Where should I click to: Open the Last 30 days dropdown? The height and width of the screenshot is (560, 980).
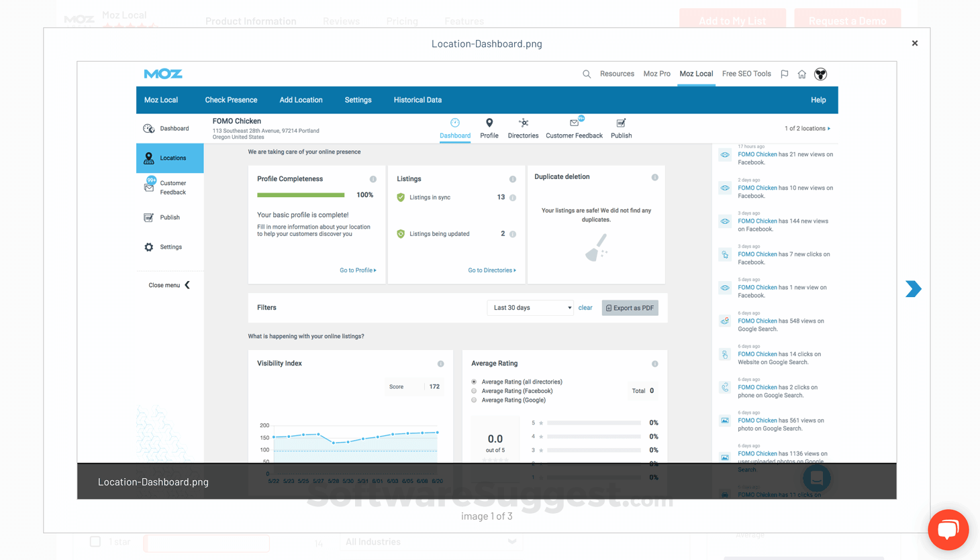click(x=530, y=308)
